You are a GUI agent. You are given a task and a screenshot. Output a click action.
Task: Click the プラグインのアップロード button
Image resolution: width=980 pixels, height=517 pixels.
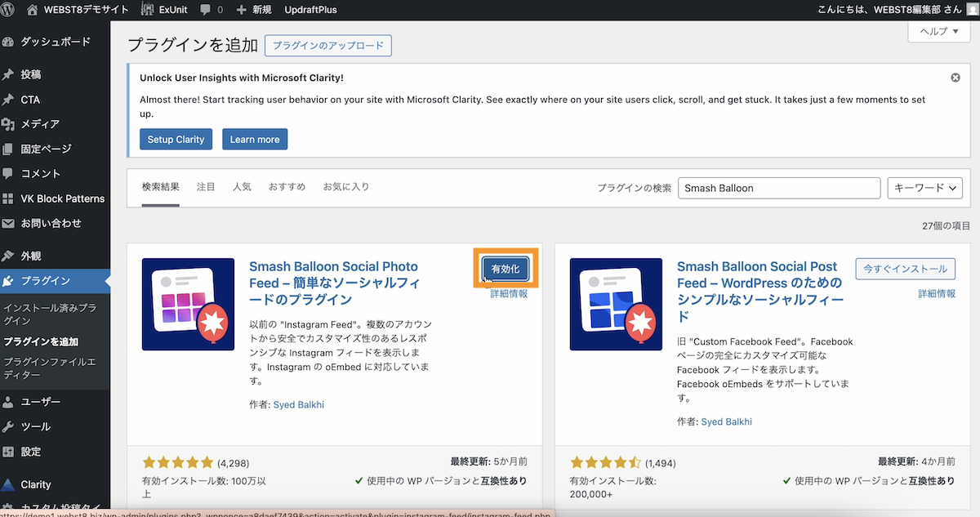click(x=327, y=45)
